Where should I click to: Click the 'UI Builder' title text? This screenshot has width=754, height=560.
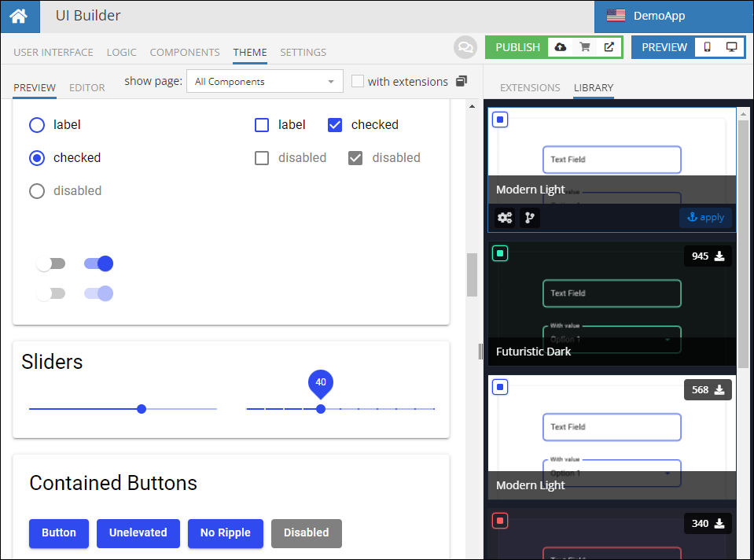[88, 16]
